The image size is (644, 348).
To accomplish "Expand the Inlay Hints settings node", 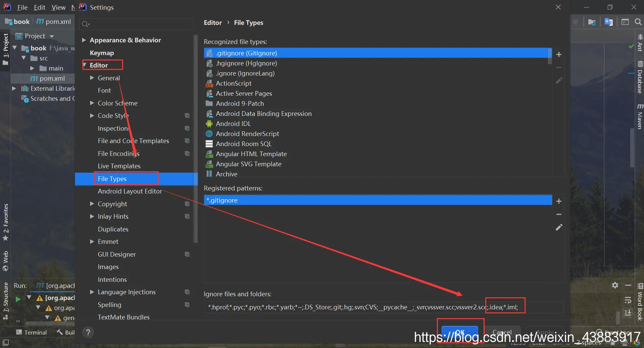I will [x=92, y=216].
